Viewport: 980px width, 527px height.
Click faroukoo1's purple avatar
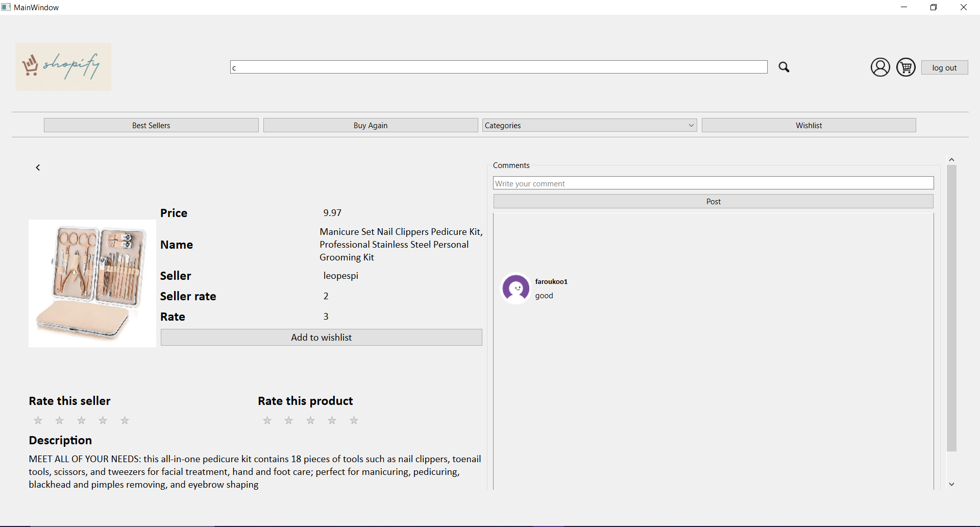tap(516, 289)
